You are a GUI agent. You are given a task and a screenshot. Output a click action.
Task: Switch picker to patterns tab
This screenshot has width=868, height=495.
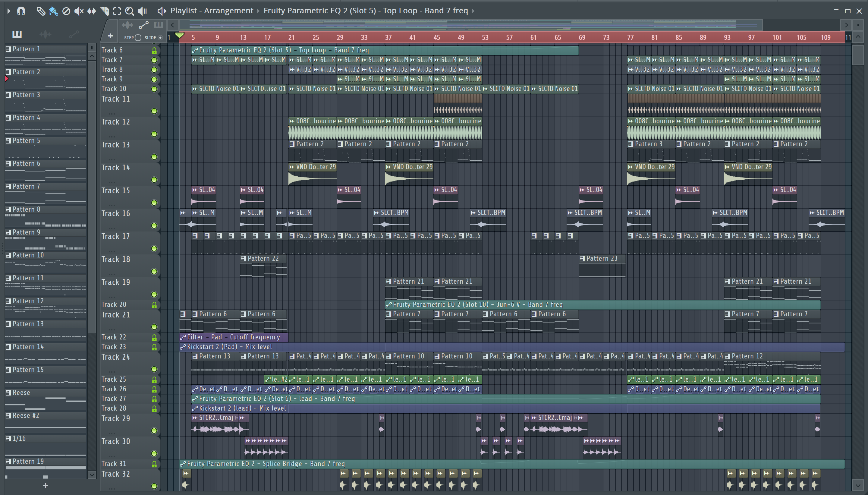point(17,34)
